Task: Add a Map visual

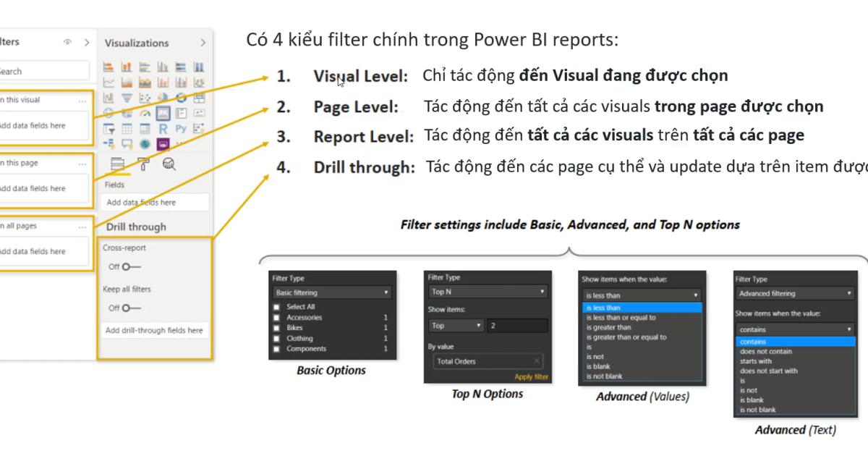Action: click(x=109, y=113)
